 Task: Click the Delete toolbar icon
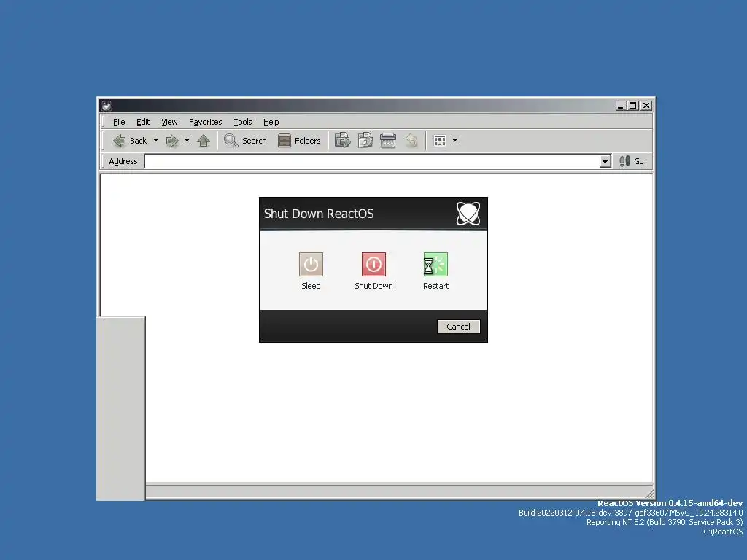tap(388, 141)
